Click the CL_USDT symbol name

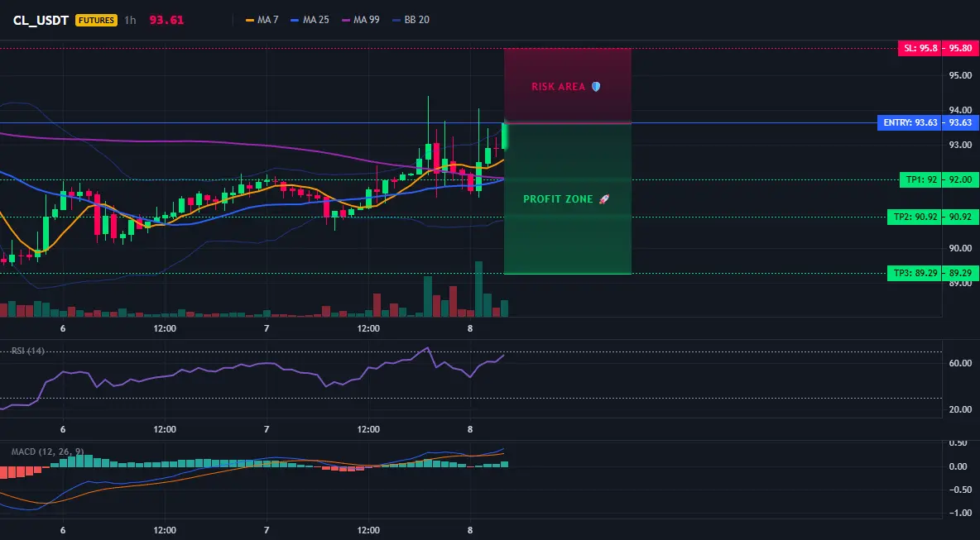[41, 20]
